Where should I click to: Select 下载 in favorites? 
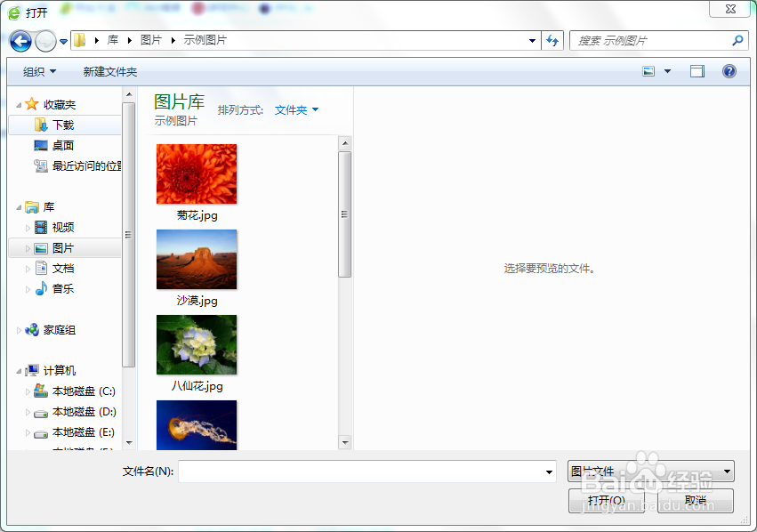(x=65, y=125)
